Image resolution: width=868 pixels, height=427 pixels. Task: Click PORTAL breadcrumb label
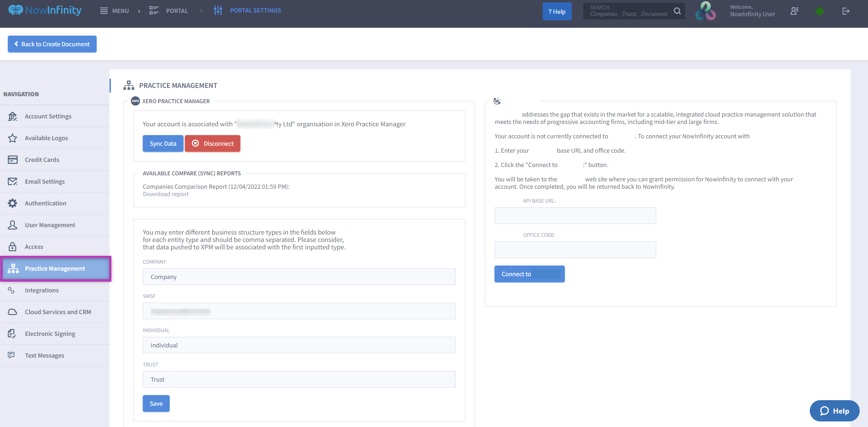(x=177, y=11)
